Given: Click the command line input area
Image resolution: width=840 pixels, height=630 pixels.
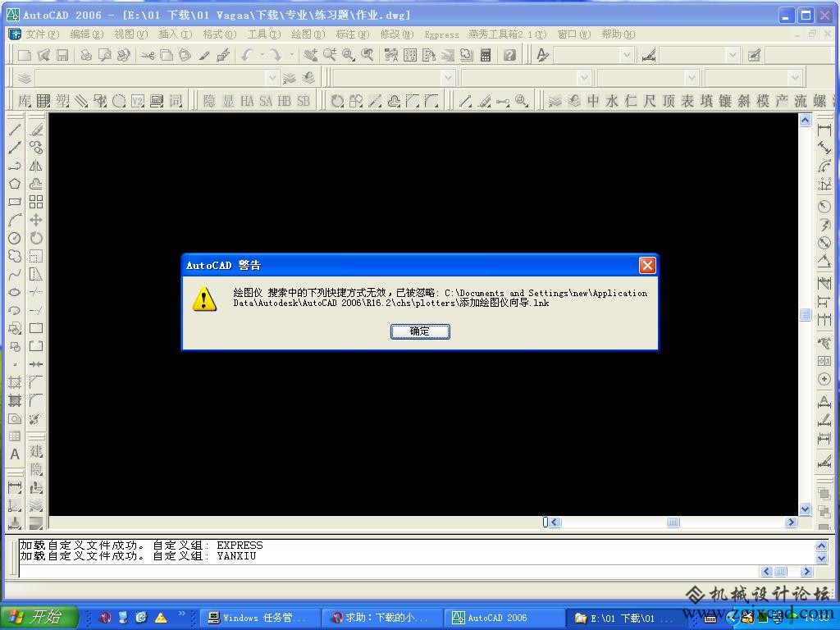Looking at the screenshot, I should (x=389, y=572).
